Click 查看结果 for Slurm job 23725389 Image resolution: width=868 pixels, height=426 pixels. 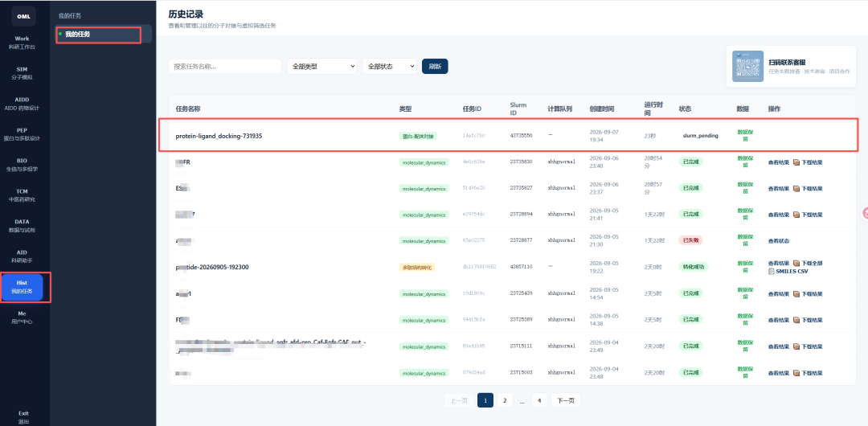[778, 320]
